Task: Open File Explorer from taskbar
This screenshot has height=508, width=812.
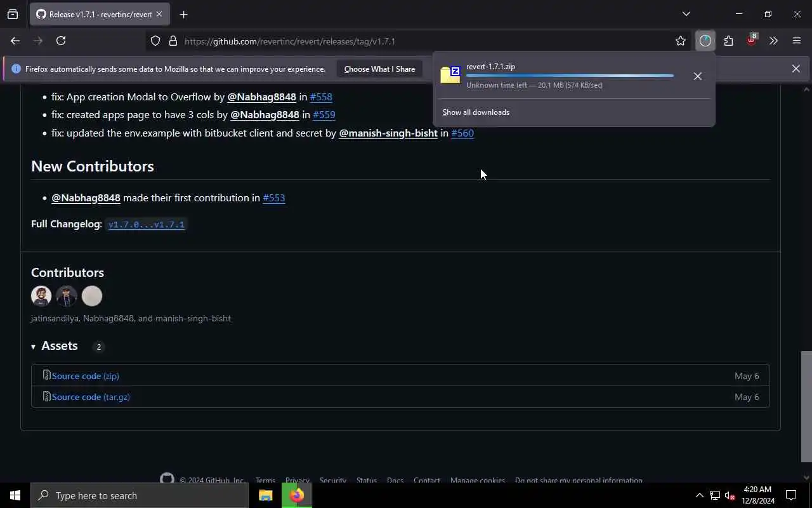Action: click(x=266, y=495)
